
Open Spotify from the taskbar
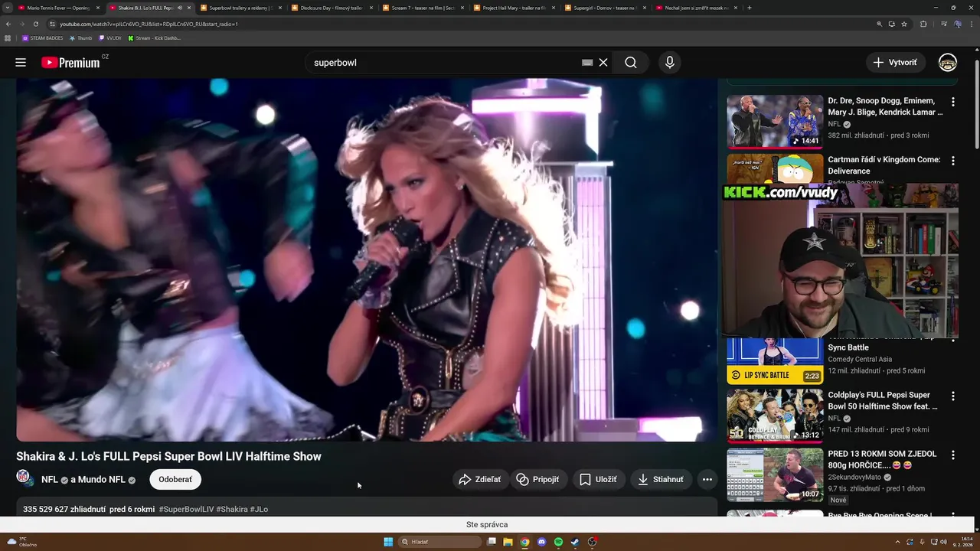[x=559, y=542]
